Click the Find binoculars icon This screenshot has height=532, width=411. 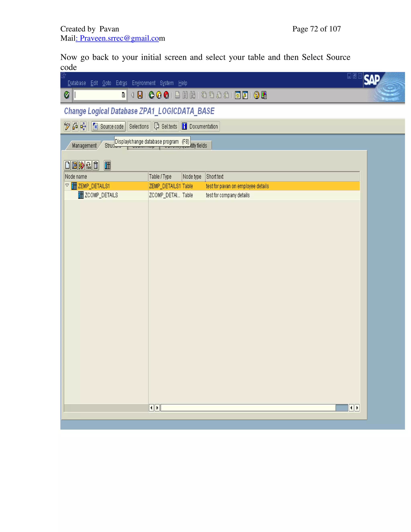click(x=185, y=95)
